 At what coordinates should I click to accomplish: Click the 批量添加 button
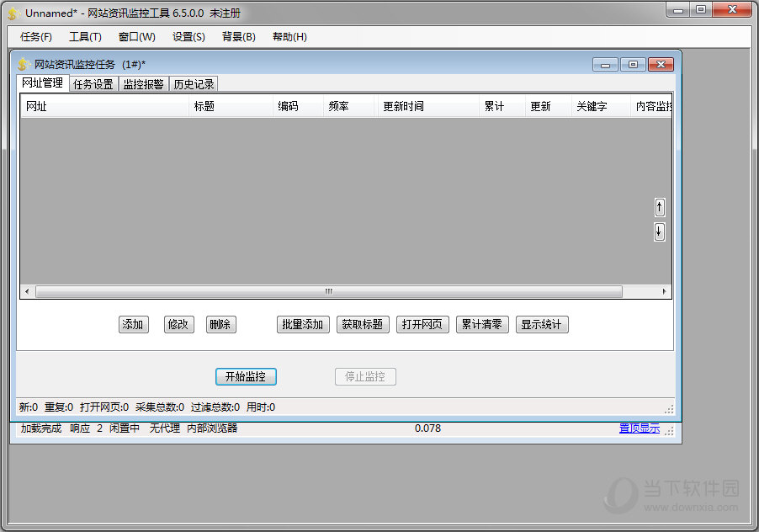pyautogui.click(x=303, y=324)
